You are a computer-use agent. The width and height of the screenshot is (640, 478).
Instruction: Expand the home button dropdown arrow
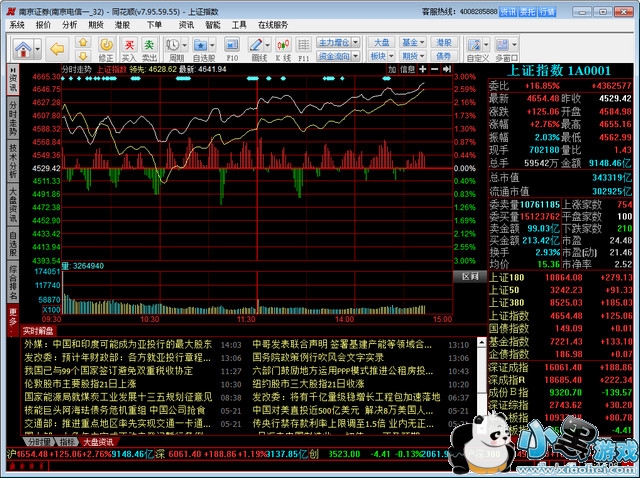coord(38,49)
